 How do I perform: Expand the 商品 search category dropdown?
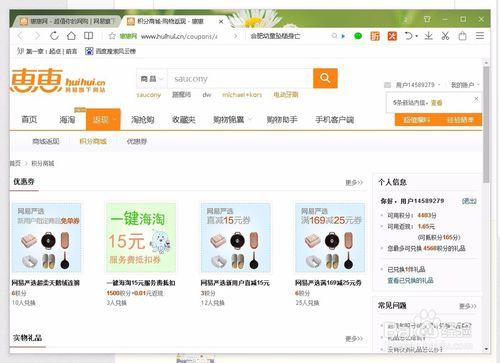(x=152, y=79)
